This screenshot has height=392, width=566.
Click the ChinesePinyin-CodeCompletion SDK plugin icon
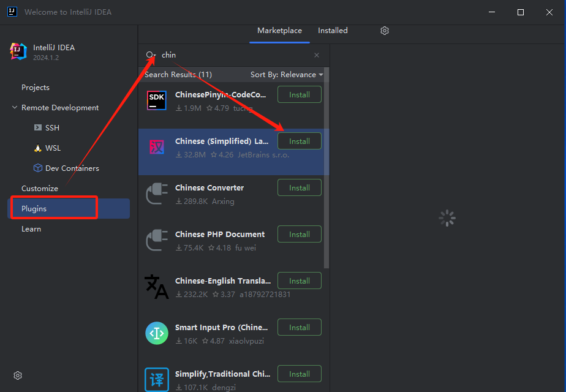157,100
